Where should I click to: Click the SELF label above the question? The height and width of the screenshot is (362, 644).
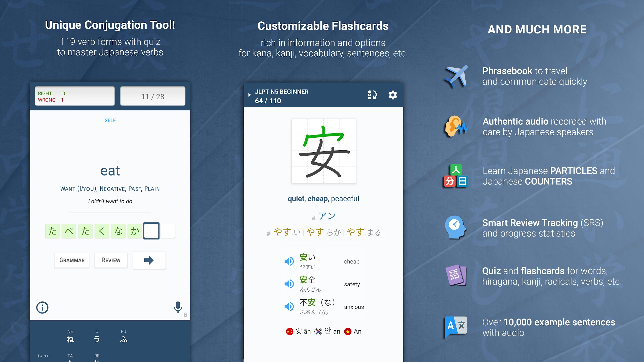tap(110, 120)
